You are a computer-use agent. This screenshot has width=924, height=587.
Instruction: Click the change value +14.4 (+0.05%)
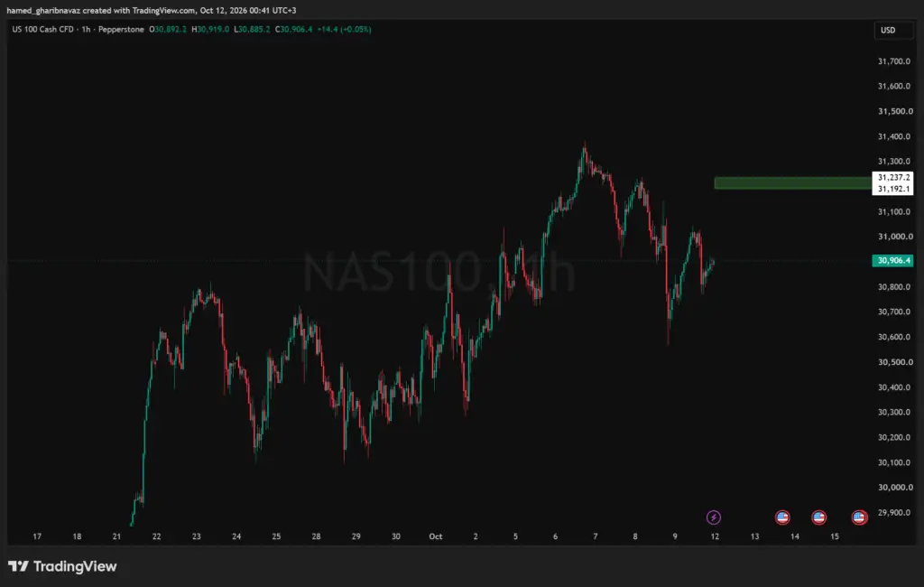point(344,29)
